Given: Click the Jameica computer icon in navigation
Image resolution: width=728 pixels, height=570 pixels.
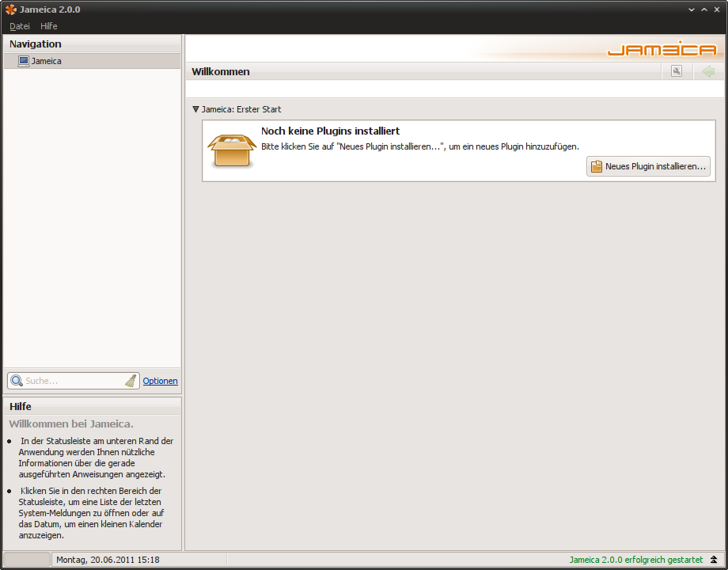Looking at the screenshot, I should pos(24,61).
